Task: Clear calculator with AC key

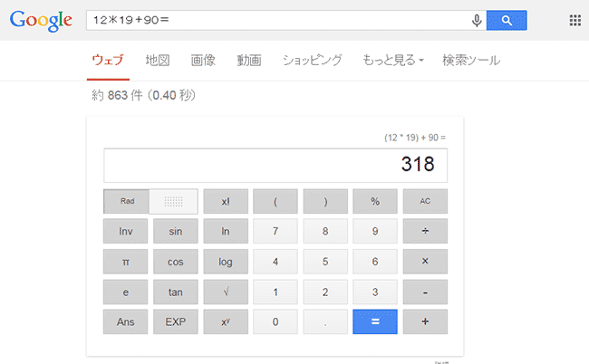Action: 425,202
